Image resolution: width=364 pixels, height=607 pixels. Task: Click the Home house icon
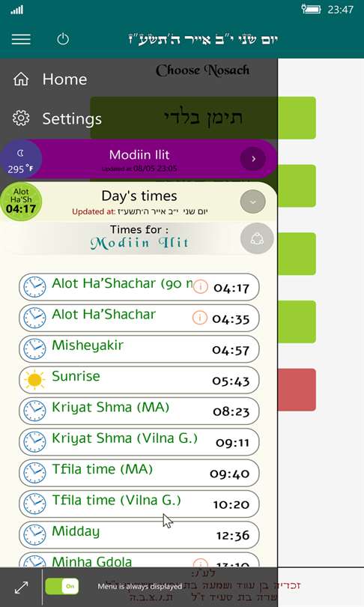tap(21, 79)
